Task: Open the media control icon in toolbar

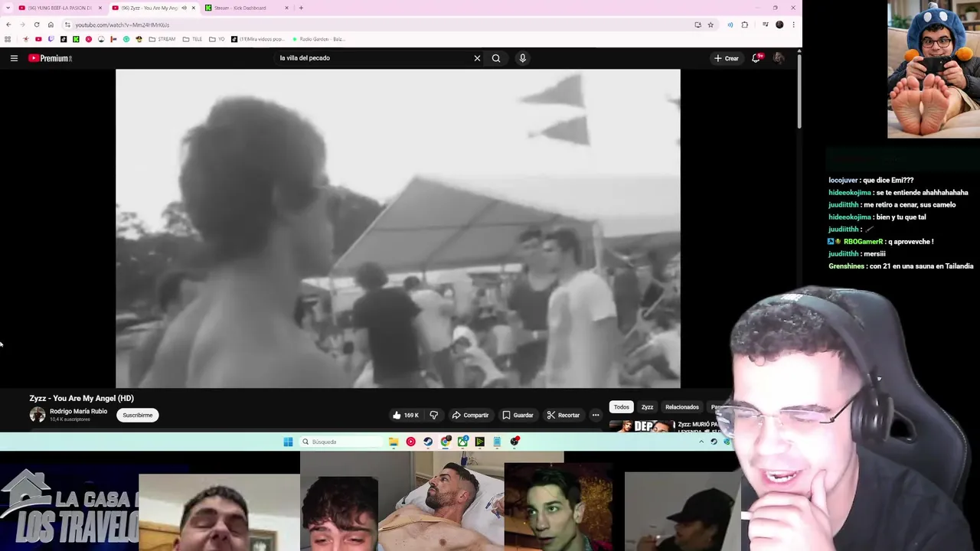Action: (765, 24)
